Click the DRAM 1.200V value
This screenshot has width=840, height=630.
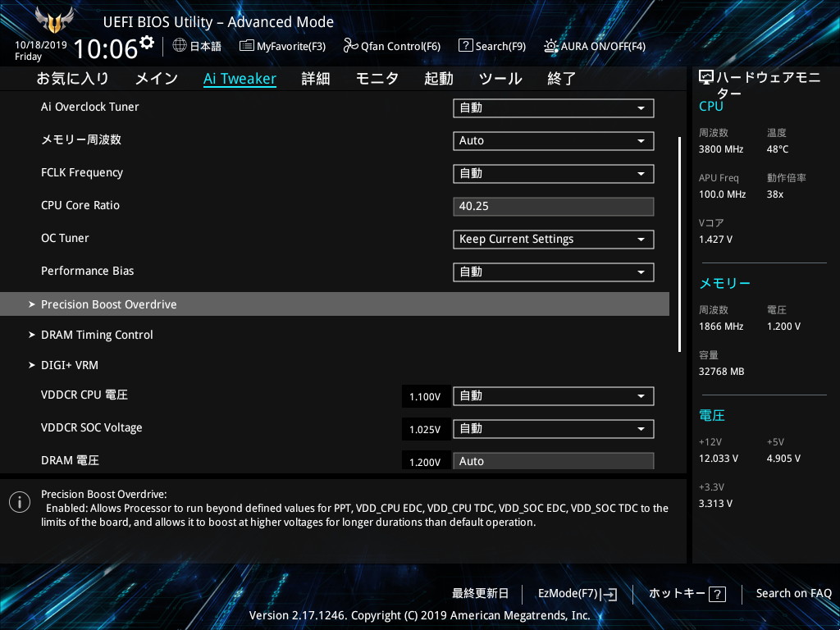425,463
